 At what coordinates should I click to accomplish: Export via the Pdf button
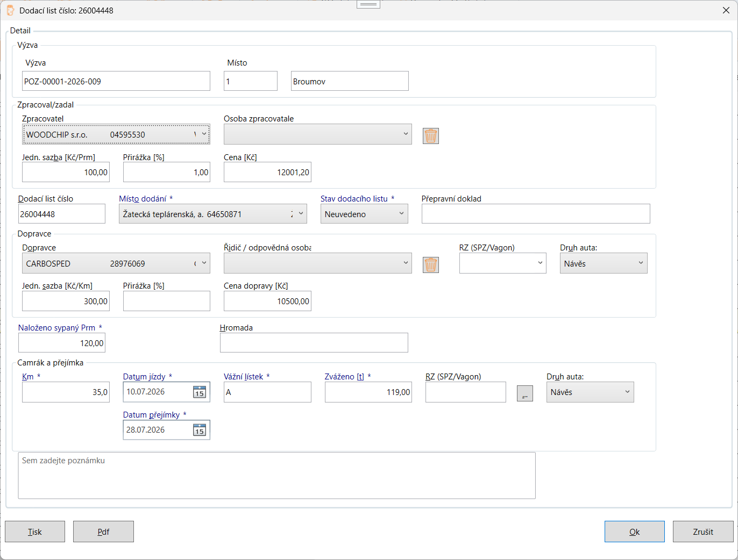pos(103,532)
